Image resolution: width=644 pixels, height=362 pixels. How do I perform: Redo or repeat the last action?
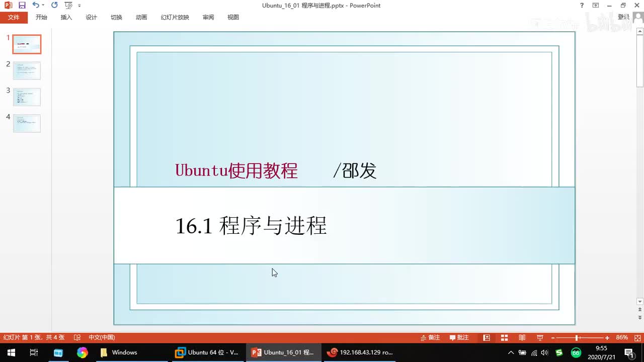[x=54, y=6]
